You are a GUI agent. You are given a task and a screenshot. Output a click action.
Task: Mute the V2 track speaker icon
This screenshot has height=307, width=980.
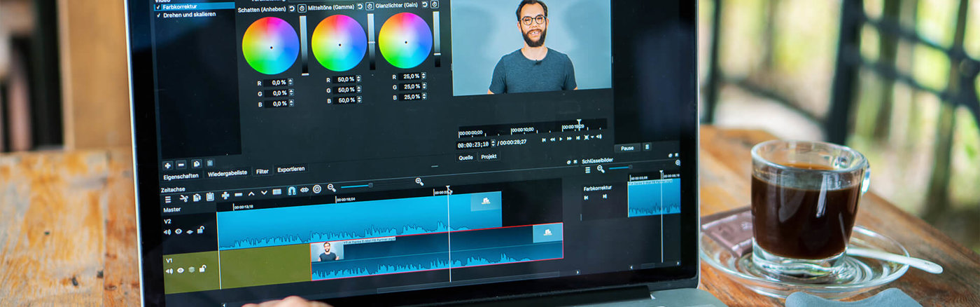click(x=168, y=232)
